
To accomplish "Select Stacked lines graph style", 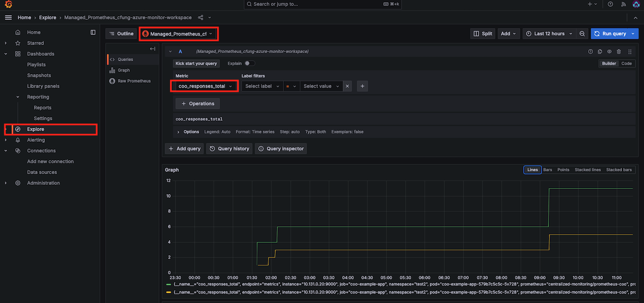I will (x=588, y=170).
